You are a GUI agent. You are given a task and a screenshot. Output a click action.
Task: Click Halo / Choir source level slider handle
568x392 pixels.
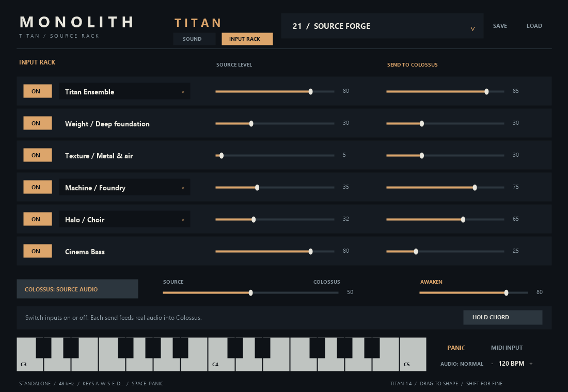254,219
